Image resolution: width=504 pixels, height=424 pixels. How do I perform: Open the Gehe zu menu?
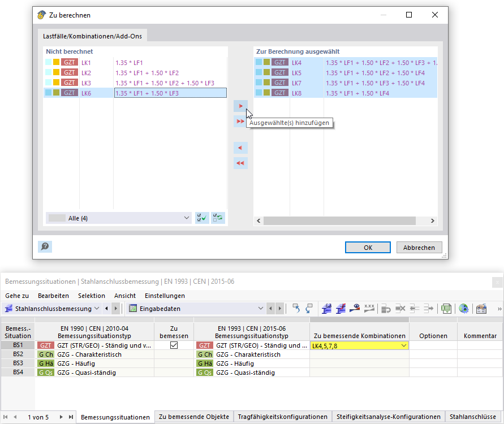pos(17,296)
